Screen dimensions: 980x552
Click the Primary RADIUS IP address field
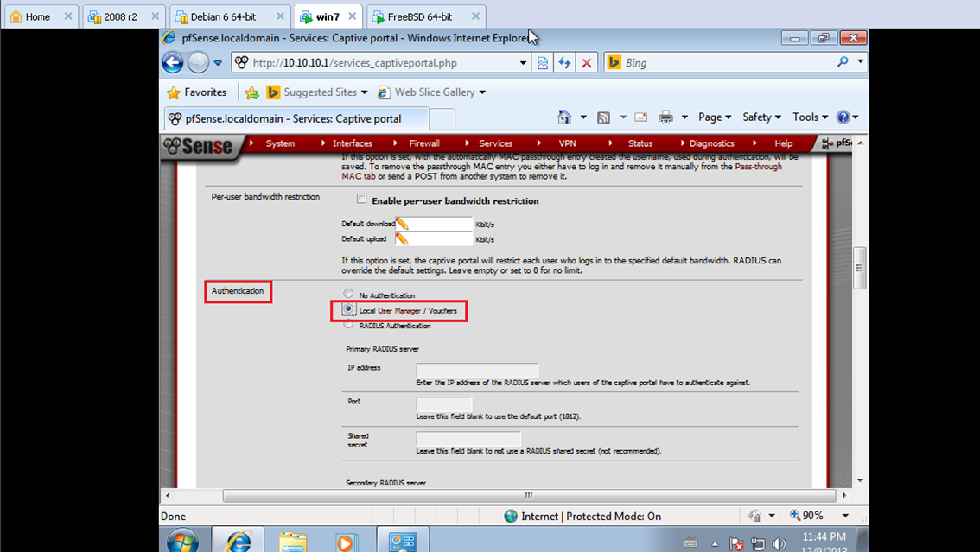[x=477, y=370]
